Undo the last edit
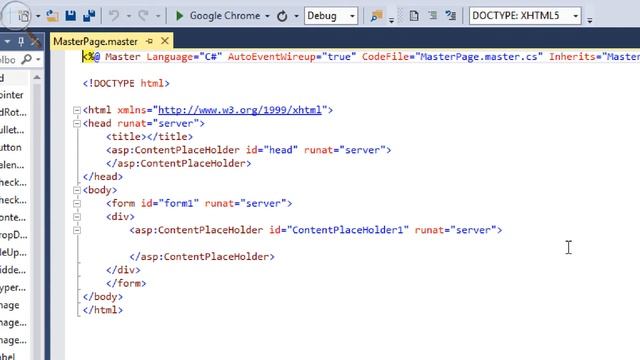The image size is (640, 360). click(x=114, y=16)
